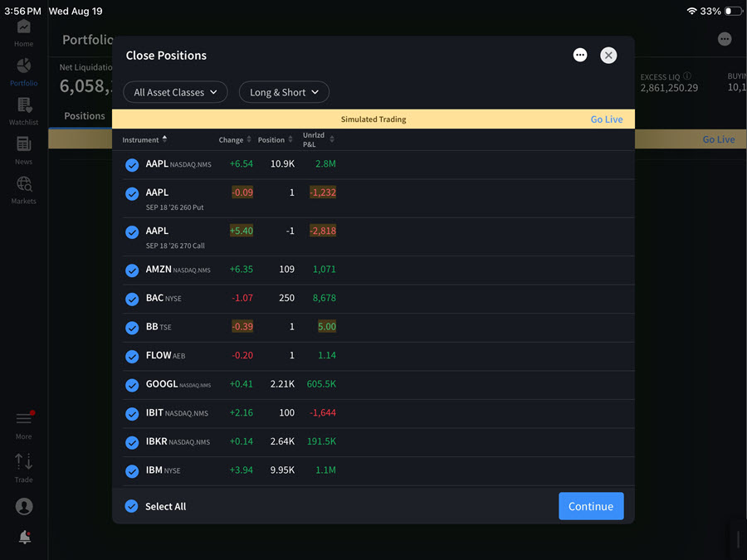The width and height of the screenshot is (747, 560).
Task: Toggle the IBKR position checkbox
Action: point(132,442)
